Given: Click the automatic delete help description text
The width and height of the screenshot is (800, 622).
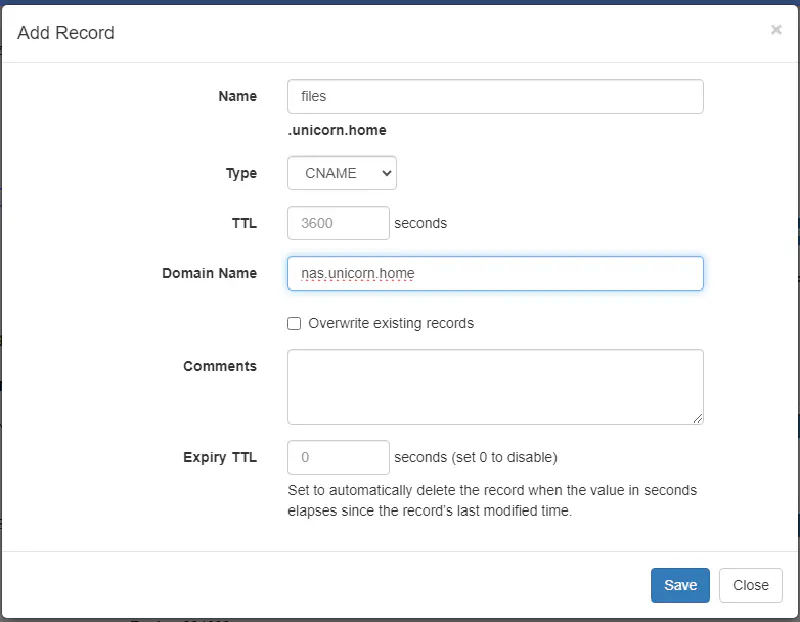Looking at the screenshot, I should click(x=492, y=501).
